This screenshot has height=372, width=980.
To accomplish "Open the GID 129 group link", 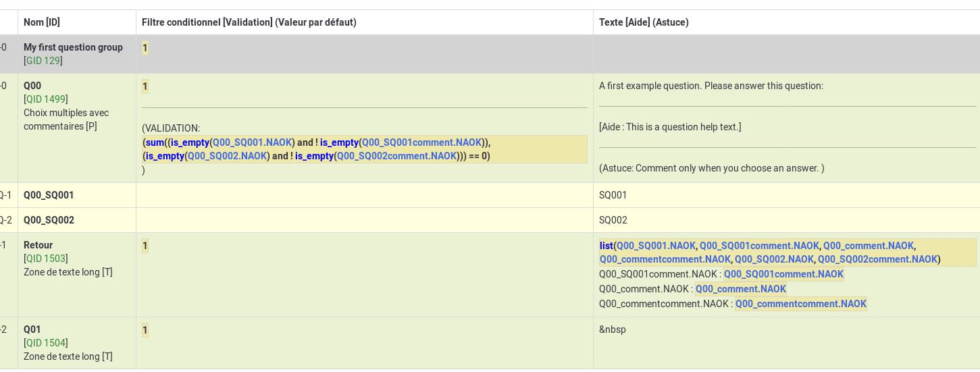I will [x=43, y=61].
